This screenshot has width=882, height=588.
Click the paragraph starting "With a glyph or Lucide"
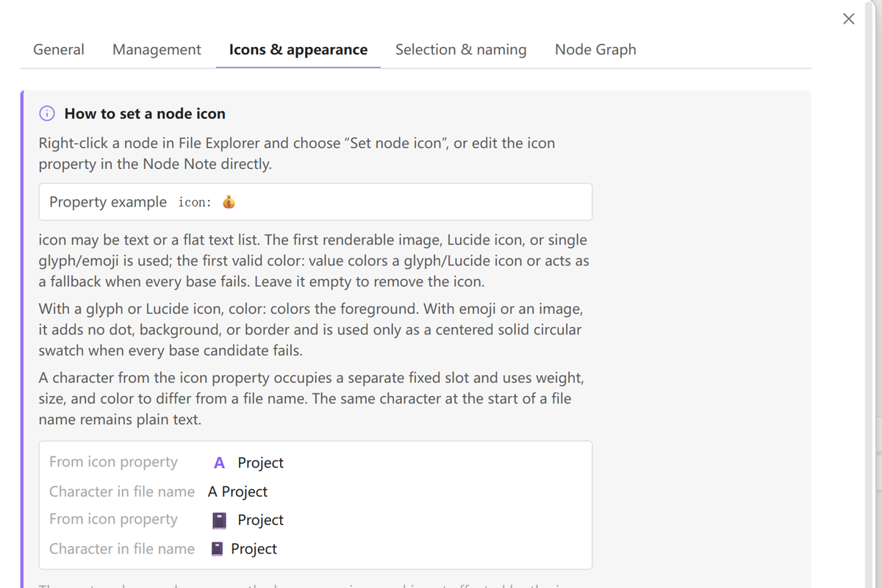[x=311, y=329]
